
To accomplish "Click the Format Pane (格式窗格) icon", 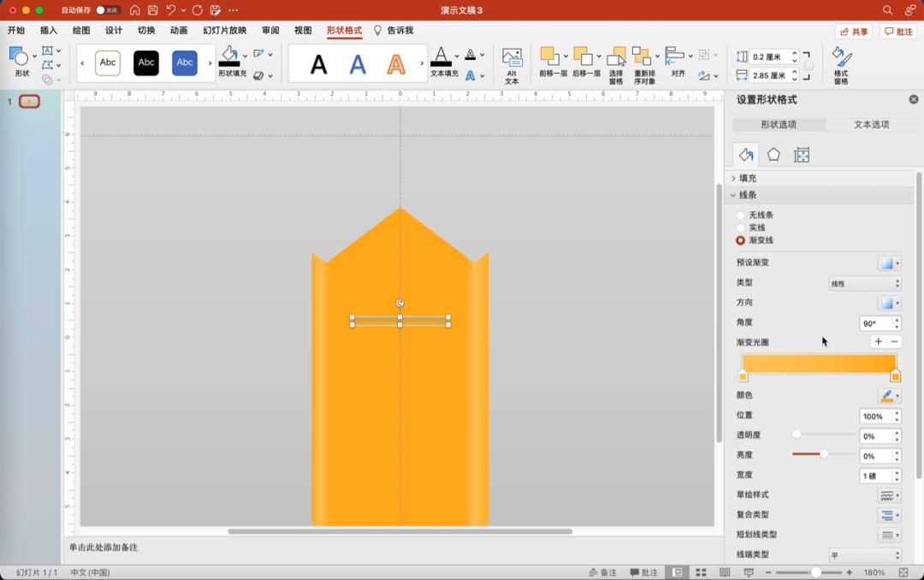I will pos(841,64).
